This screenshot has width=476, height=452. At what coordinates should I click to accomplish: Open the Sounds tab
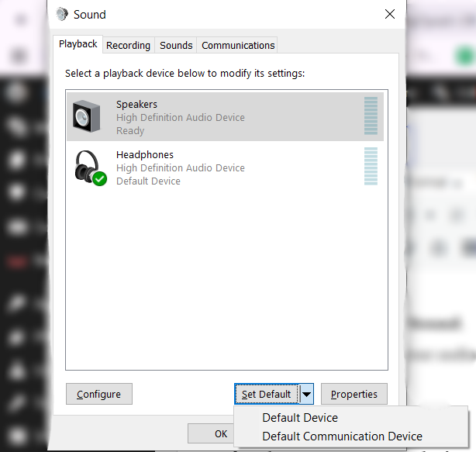pos(176,46)
